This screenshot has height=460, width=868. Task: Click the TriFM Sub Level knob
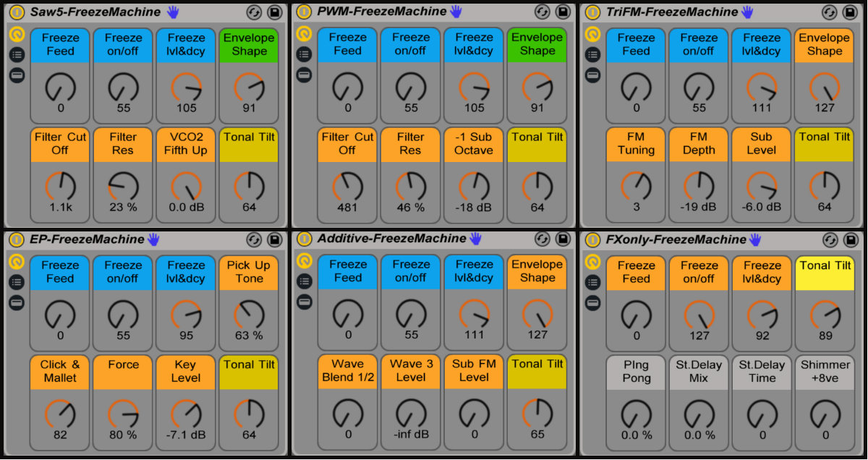[762, 186]
